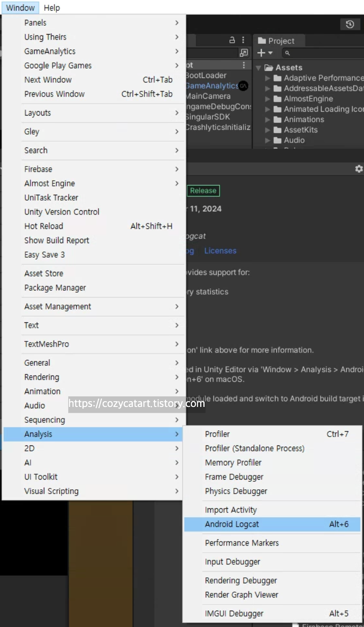This screenshot has width=364, height=627.
Task: Open UniTask Tracker window
Action: tap(94, 197)
